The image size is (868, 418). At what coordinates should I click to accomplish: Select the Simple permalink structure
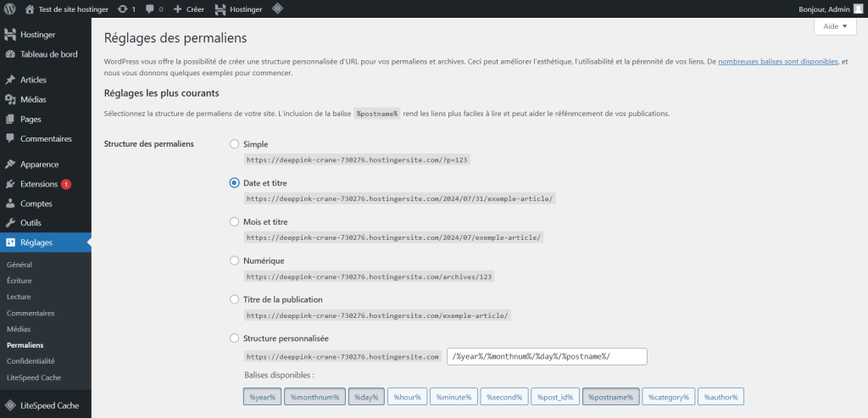(x=235, y=144)
